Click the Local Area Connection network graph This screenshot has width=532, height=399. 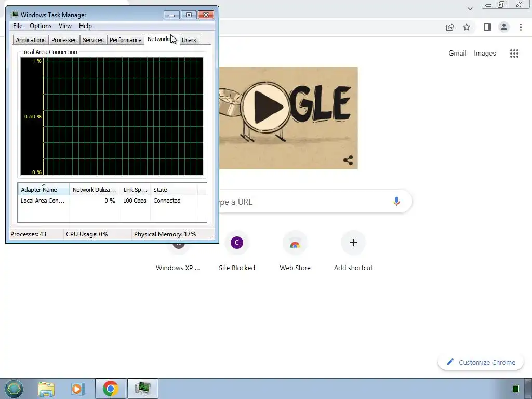pos(112,116)
